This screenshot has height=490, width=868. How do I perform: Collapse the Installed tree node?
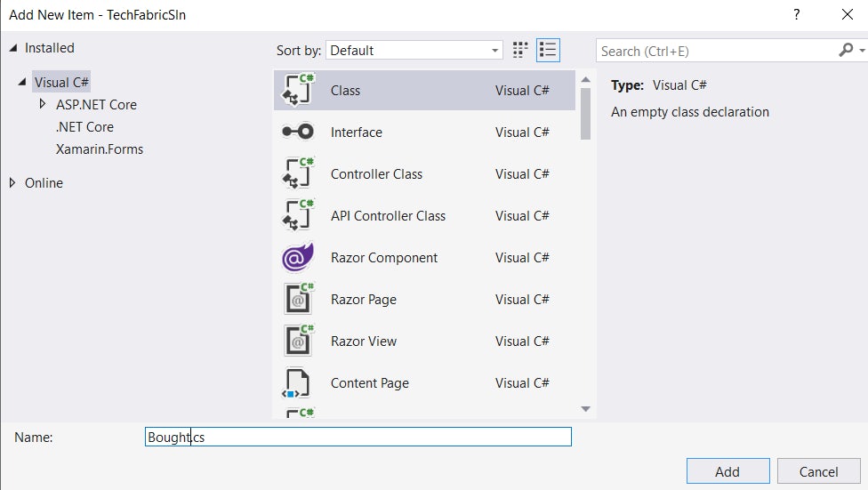click(13, 48)
